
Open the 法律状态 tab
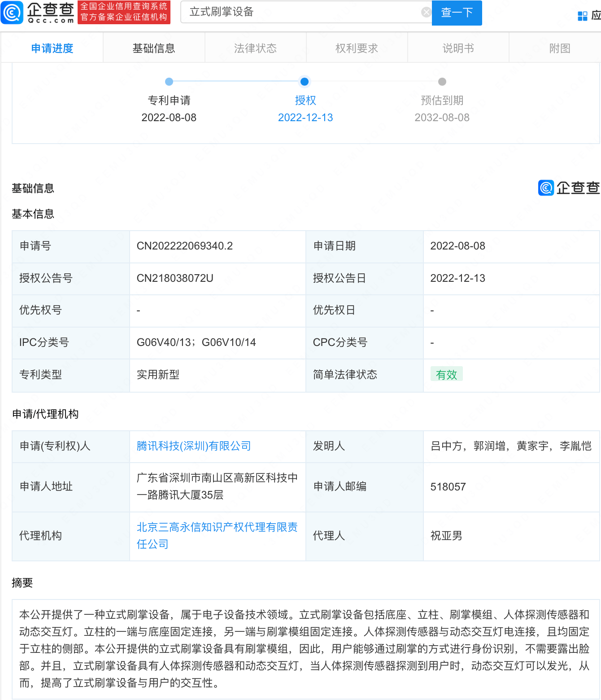click(255, 48)
